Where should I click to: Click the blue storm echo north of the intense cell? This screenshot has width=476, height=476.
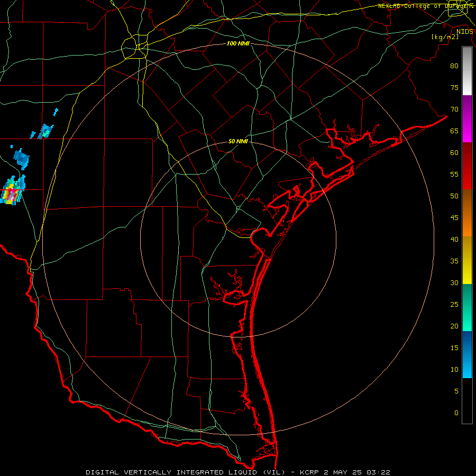21,159
